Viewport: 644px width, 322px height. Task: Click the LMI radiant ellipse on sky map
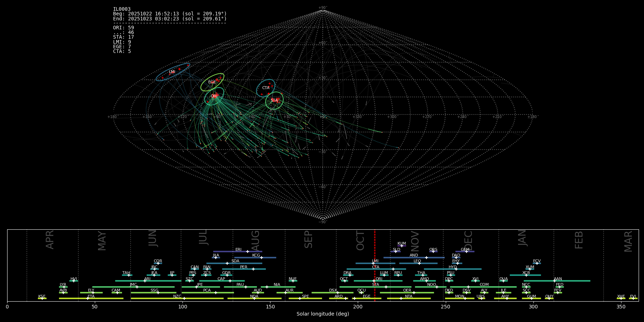(x=173, y=72)
